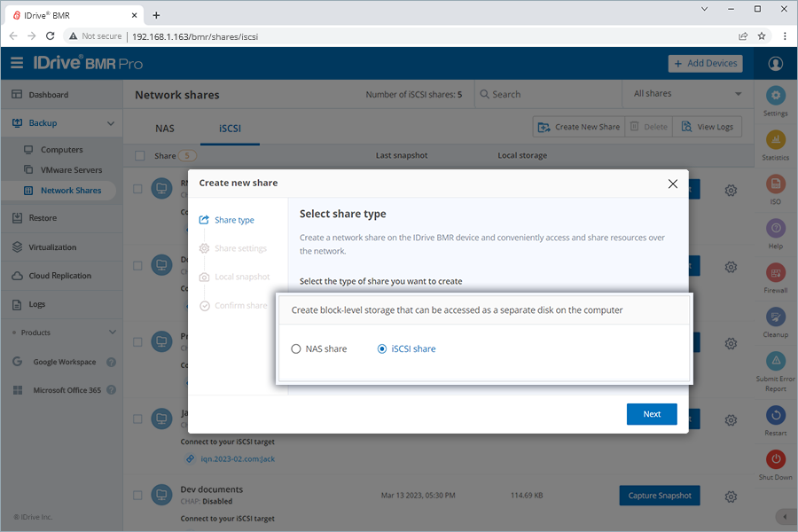Select the iSCSI share radio button

click(x=381, y=348)
